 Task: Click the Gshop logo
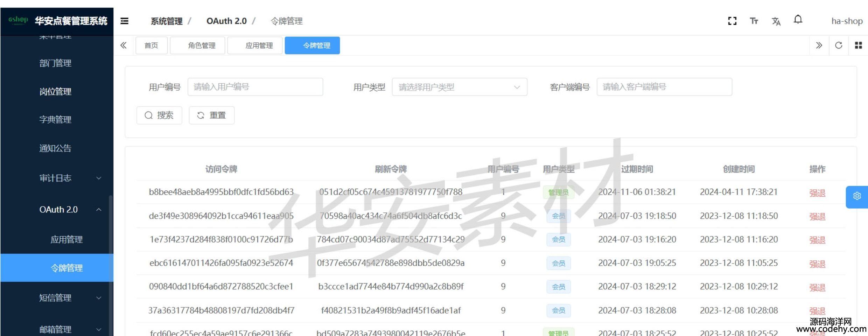[18, 21]
